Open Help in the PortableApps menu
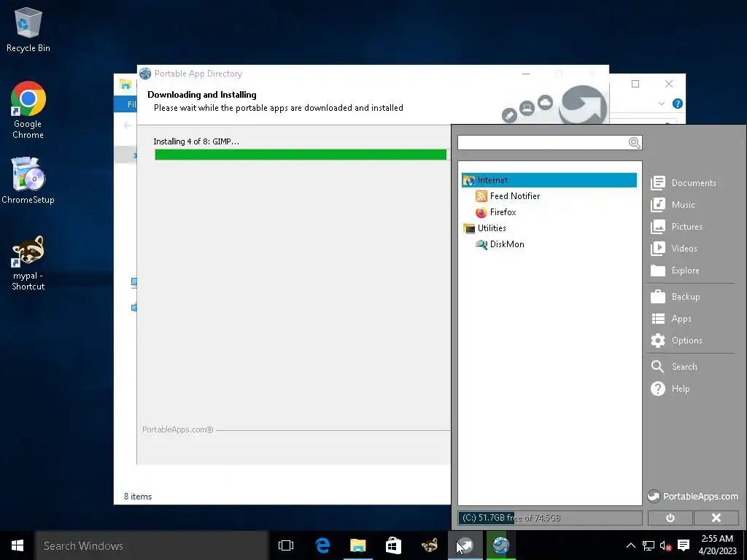 click(670, 389)
